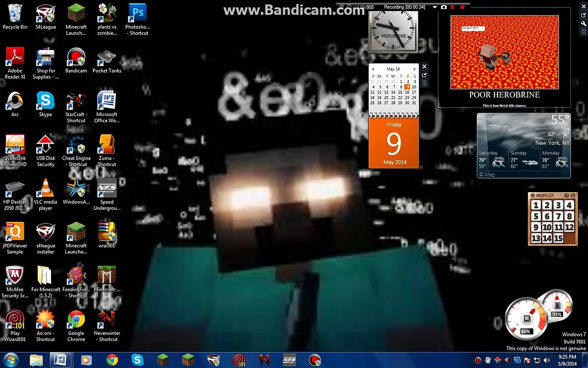Open the wrar501 installer icon
The width and height of the screenshot is (588, 368).
(107, 235)
